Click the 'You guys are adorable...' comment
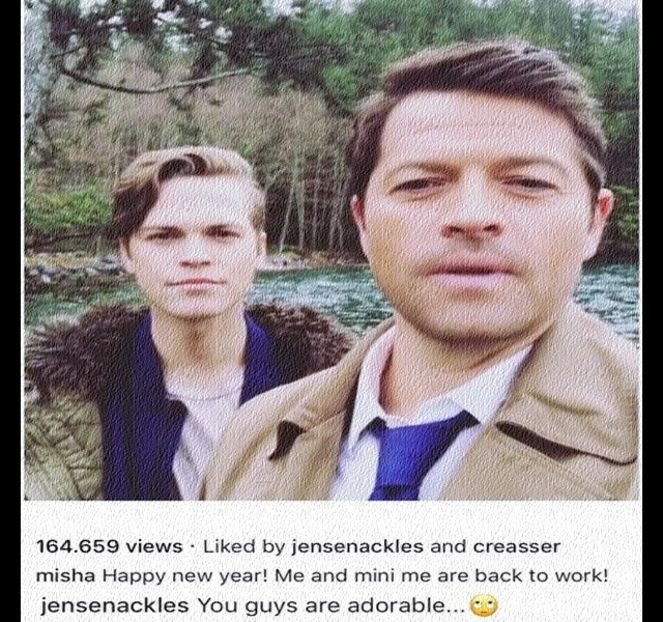663x622 pixels. [333, 606]
